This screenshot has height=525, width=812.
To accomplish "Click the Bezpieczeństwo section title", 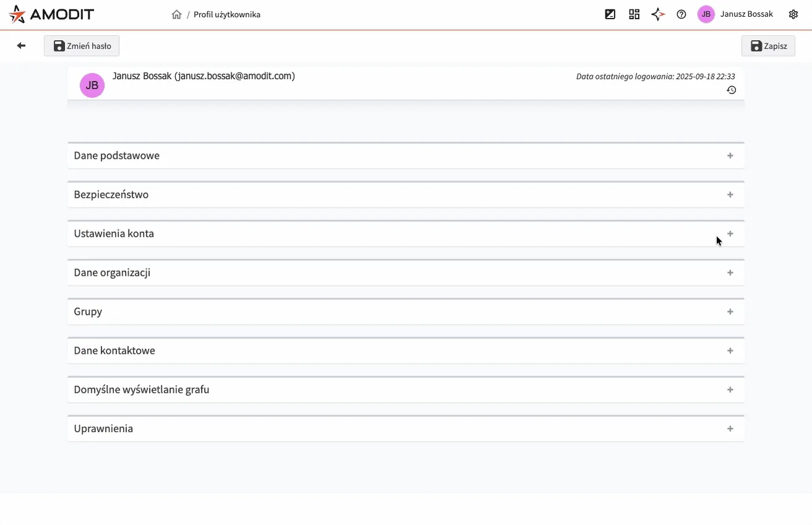I will pyautogui.click(x=111, y=195).
